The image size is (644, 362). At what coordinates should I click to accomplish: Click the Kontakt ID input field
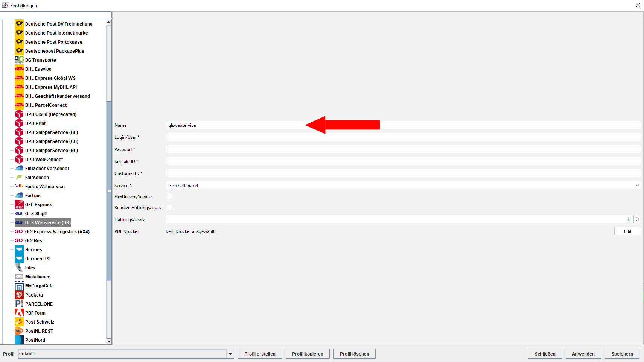click(403, 161)
